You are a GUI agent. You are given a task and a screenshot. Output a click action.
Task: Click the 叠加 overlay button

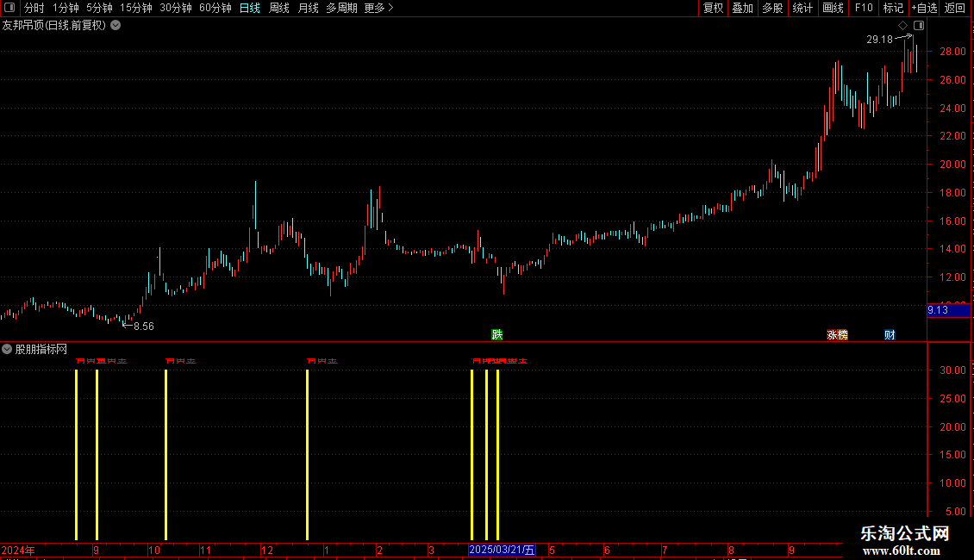point(742,8)
